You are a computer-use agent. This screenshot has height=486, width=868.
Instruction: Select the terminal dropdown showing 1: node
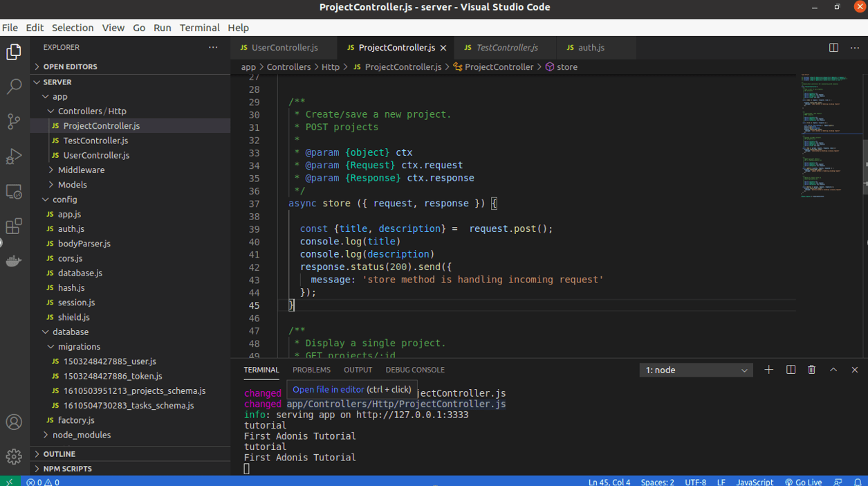(696, 370)
